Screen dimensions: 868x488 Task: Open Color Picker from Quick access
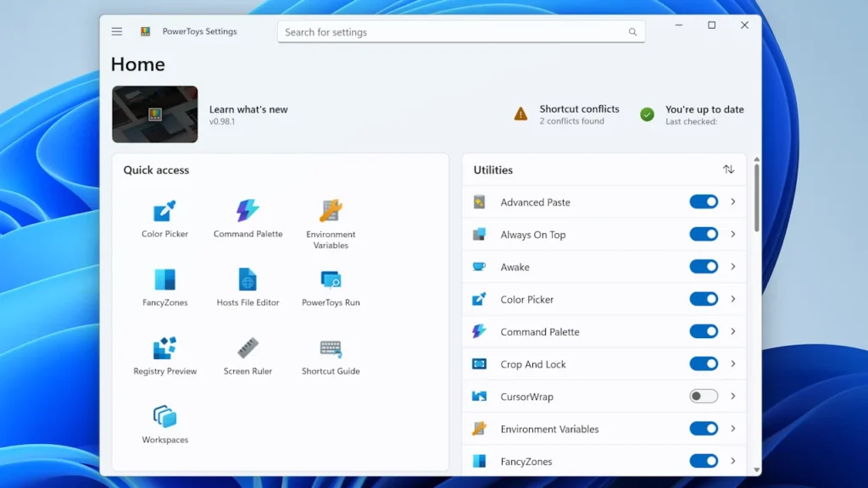click(x=164, y=219)
